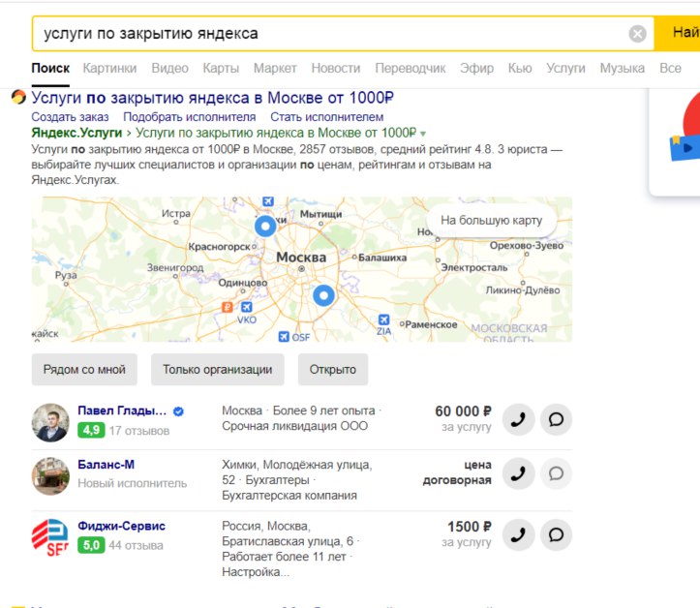The height and width of the screenshot is (608, 700).
Task: Click Срочная ликвидация ООО description
Action: [294, 426]
